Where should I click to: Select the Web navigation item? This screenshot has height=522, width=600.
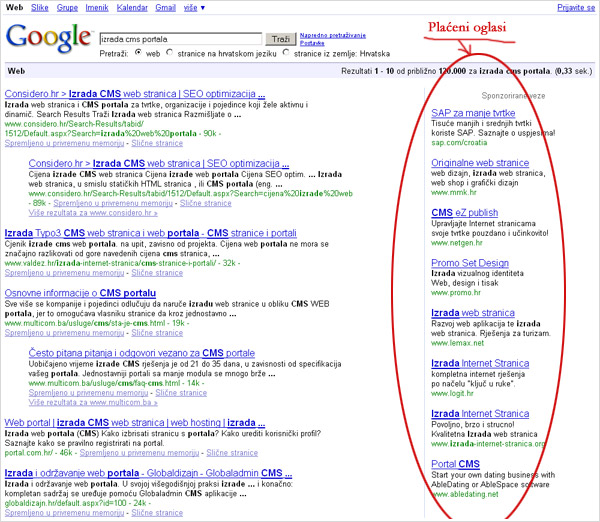(14, 7)
